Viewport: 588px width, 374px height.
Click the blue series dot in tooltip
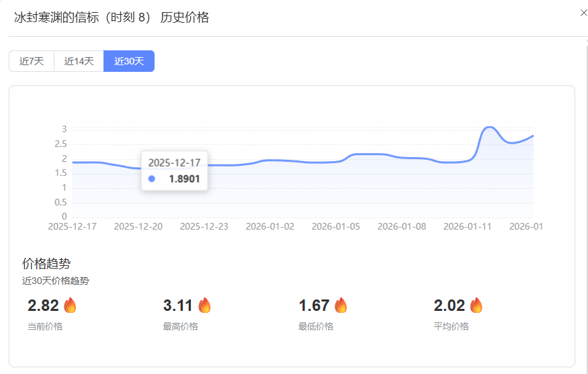[x=151, y=179]
